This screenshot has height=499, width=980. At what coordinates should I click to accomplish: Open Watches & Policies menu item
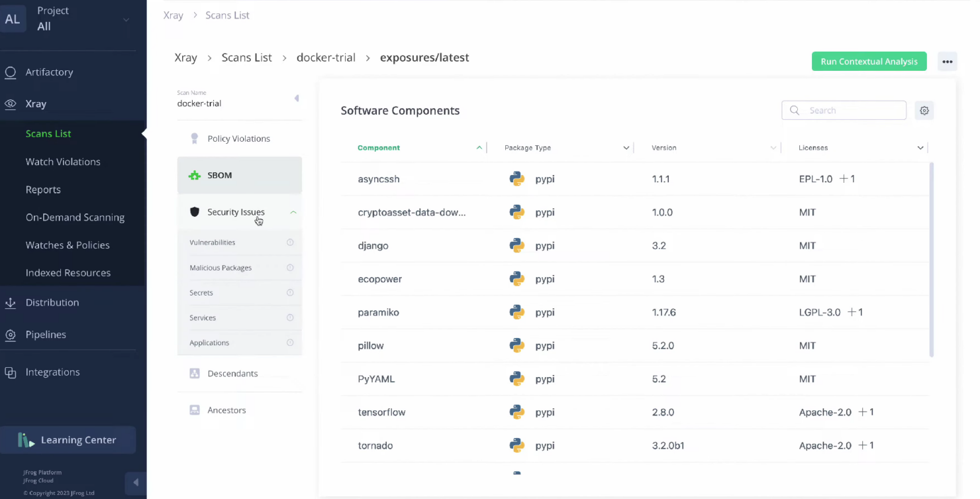(68, 245)
